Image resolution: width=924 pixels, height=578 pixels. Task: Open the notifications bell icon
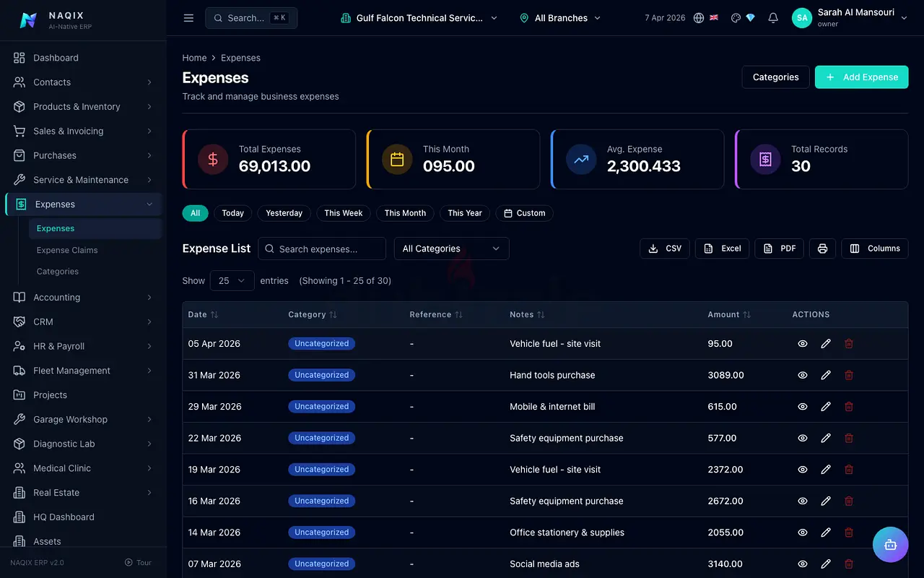[x=773, y=18]
